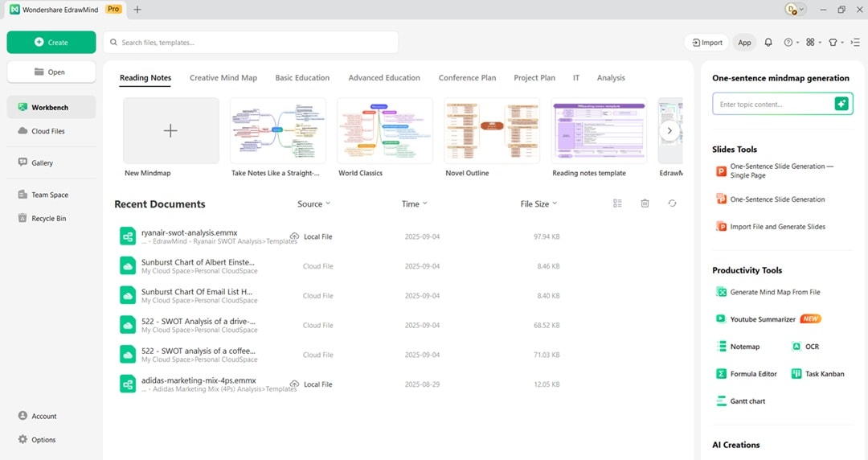Click the green AI generate sparkle button
Screen dimensions: 868x460
[x=841, y=104]
